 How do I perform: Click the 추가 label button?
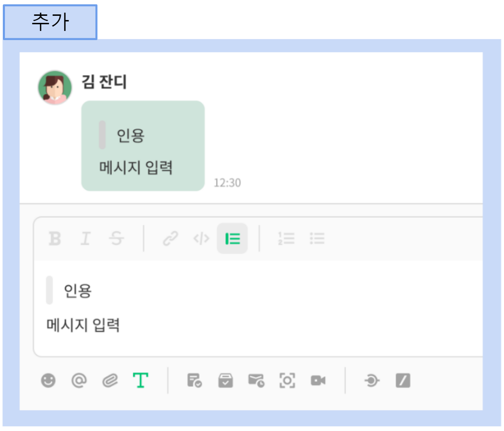(50, 22)
